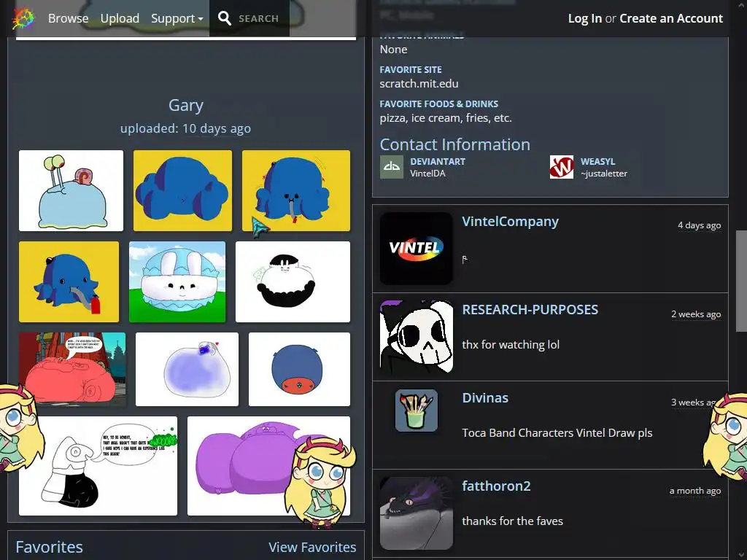The height and width of the screenshot is (560, 747).
Task: Click the 4 days ago timestamp
Action: click(700, 225)
